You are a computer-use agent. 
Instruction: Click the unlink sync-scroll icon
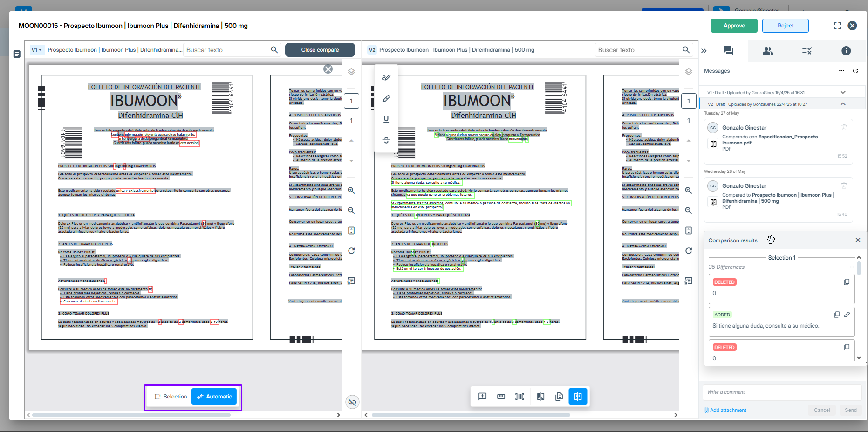click(x=352, y=402)
